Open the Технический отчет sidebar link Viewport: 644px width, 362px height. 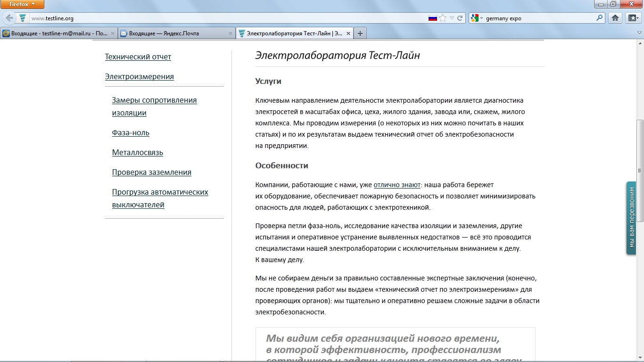pos(138,57)
